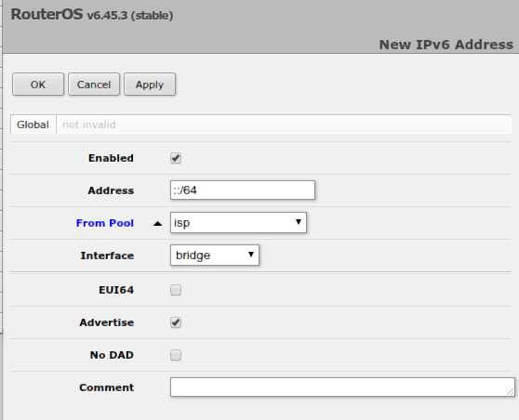The width and height of the screenshot is (519, 420).
Task: Open the Interface bridge dropdown
Action: coord(215,255)
